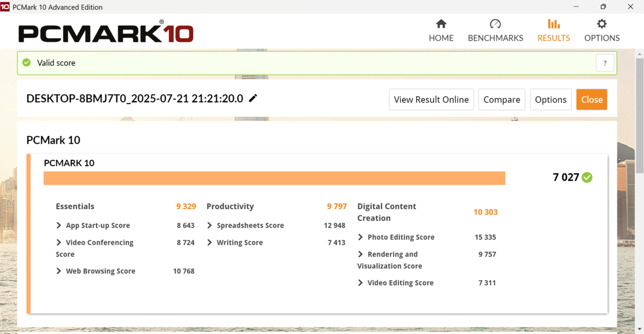Viewport: 644px width, 334px height.
Task: Click the Video Editing score value 7 311
Action: coord(487,283)
